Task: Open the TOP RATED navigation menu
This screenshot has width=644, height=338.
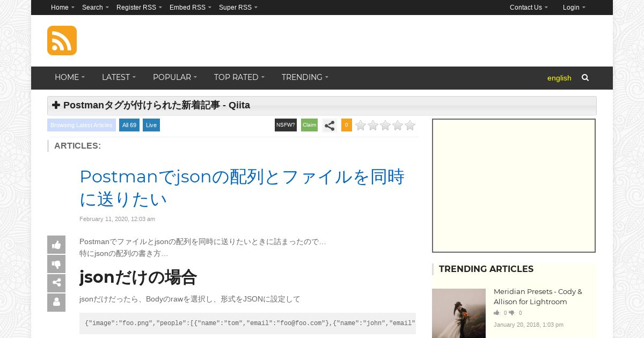Action: [x=239, y=78]
